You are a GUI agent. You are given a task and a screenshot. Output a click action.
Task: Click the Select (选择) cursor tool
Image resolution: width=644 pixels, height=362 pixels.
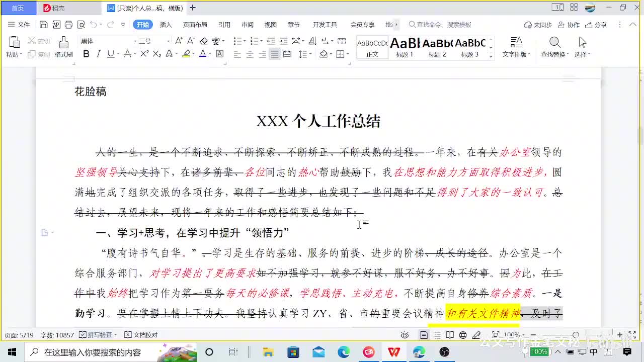[x=582, y=47]
